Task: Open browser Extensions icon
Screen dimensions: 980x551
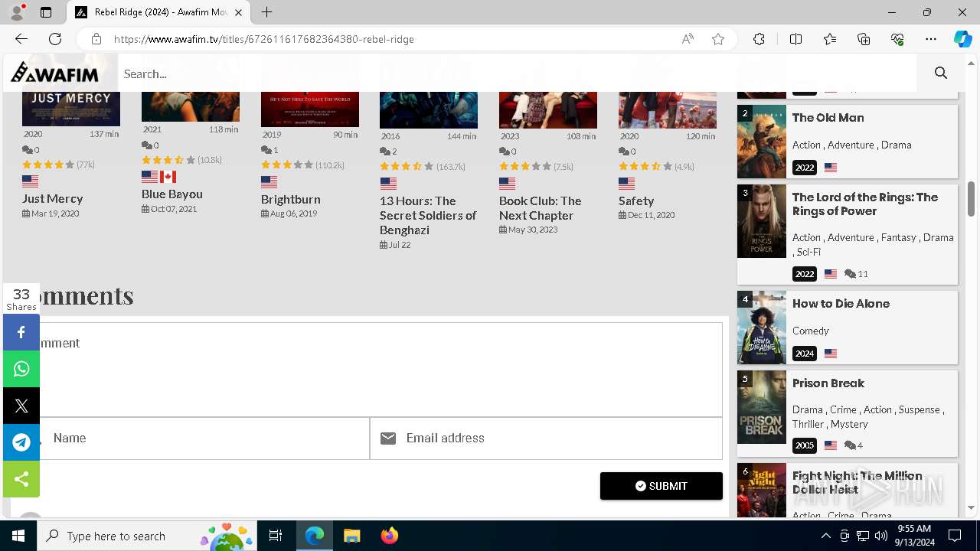Action: tap(759, 39)
